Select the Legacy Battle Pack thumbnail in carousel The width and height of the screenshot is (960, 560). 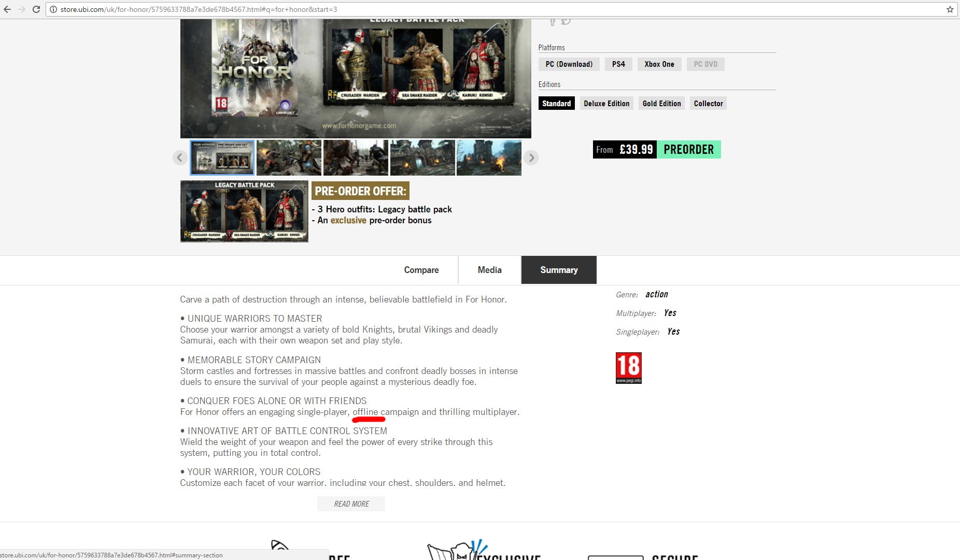[222, 157]
